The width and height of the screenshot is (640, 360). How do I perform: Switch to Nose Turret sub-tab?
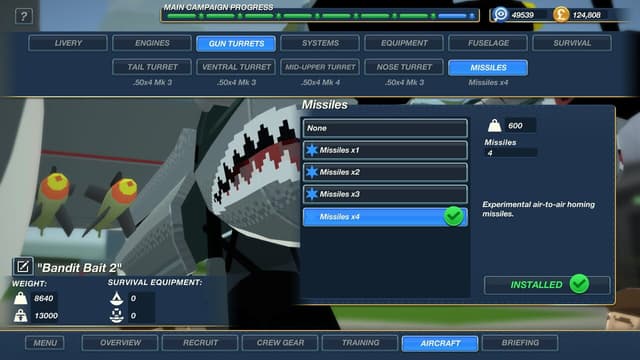click(x=404, y=67)
